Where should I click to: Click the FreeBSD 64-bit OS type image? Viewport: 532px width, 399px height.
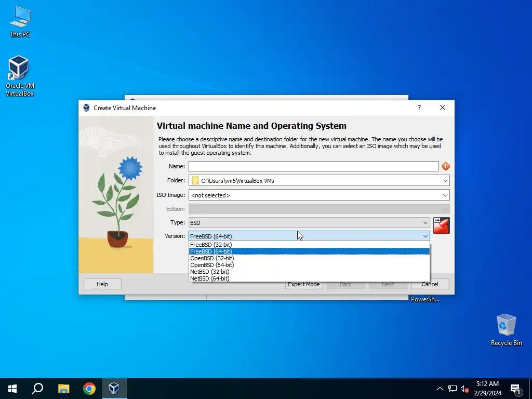pyautogui.click(x=442, y=225)
